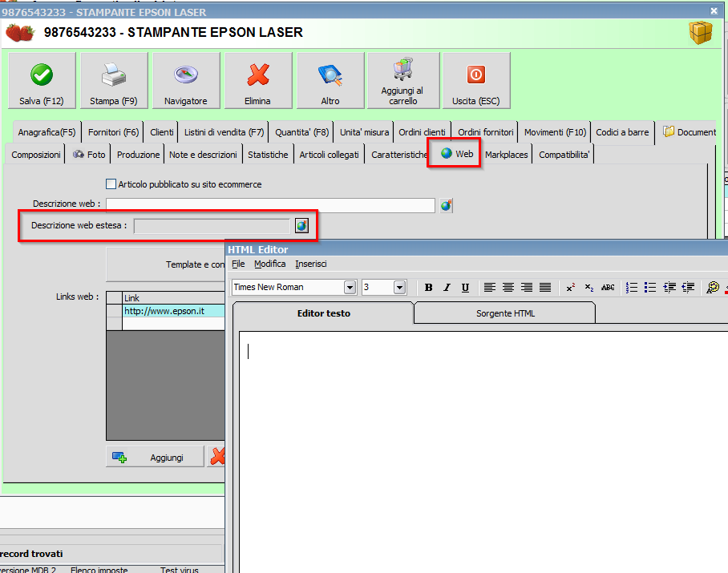The width and height of the screenshot is (728, 573).
Task: Open the Documenti folder tab
Action: coord(689,132)
